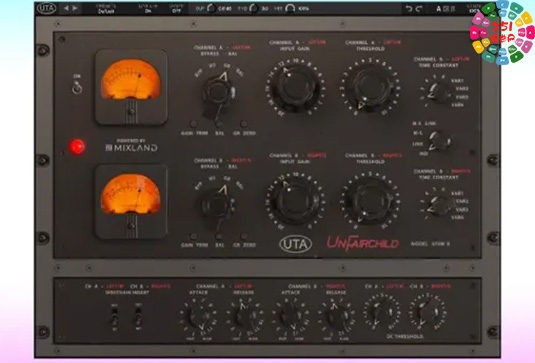Viewport: 535px width, 363px height.
Task: Click the zero-adjust screw under Channel B meter
Action: coord(131,226)
